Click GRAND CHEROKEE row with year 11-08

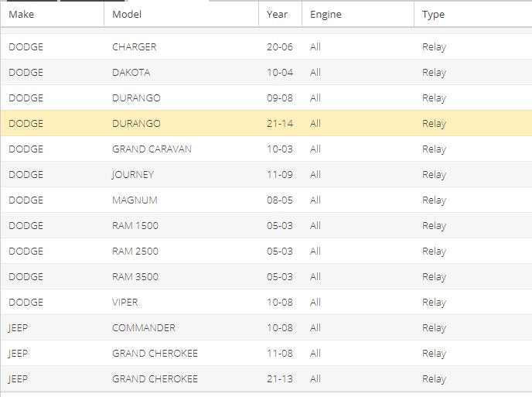(266, 353)
